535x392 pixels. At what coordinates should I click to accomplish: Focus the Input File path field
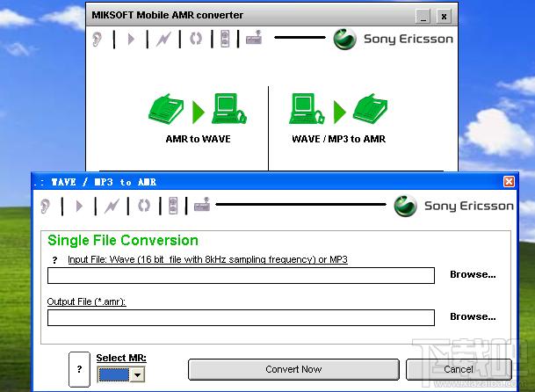coord(241,276)
